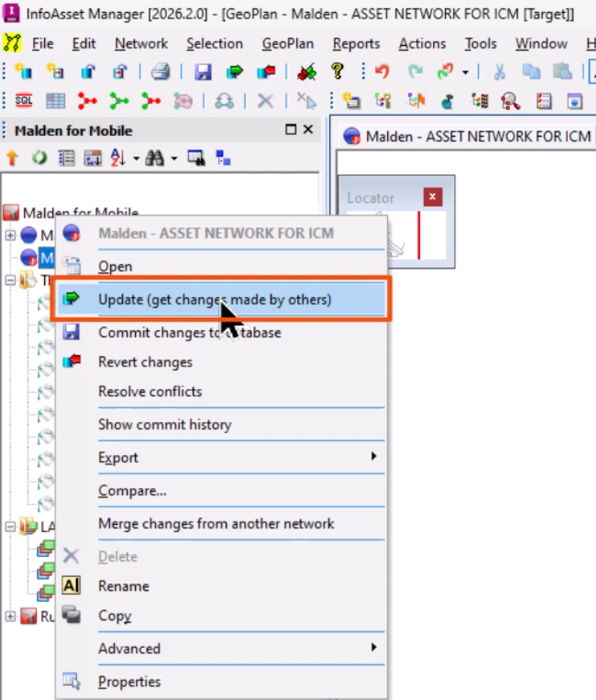The image size is (596, 700).
Task: Click the list view icon in explorer toolbar
Action: click(x=67, y=158)
